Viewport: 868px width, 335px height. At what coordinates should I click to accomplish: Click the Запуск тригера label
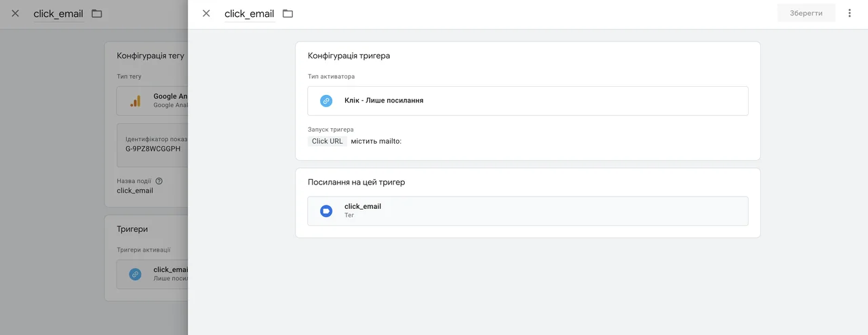tap(331, 129)
